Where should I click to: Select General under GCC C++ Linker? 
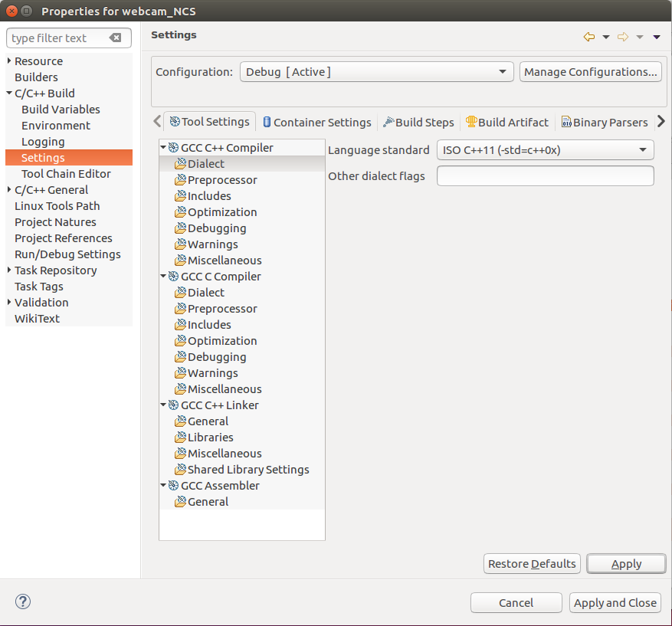pos(208,421)
